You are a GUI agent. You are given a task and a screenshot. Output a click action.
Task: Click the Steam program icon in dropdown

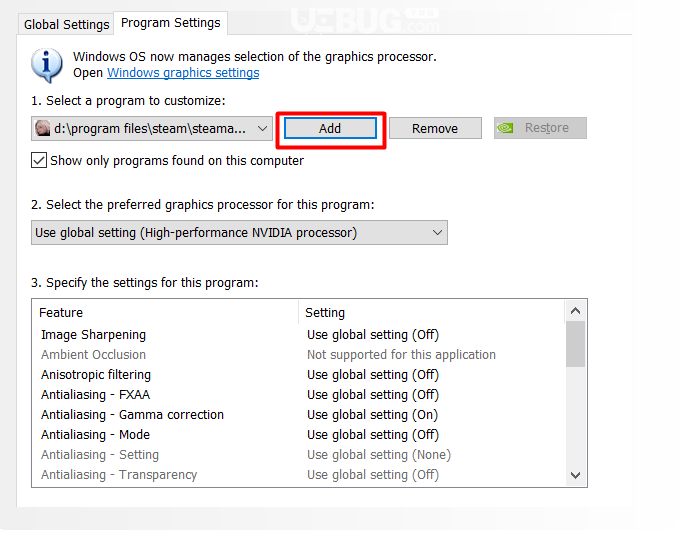pos(43,128)
